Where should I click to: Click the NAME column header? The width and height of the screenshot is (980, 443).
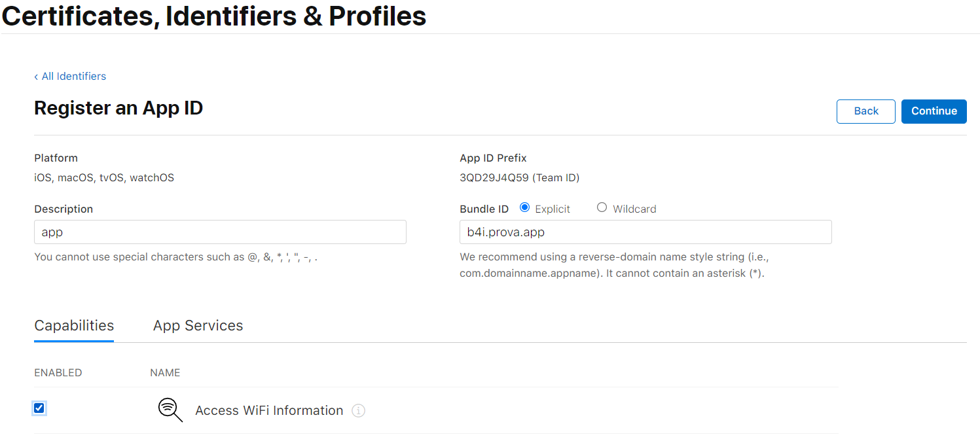click(x=165, y=373)
